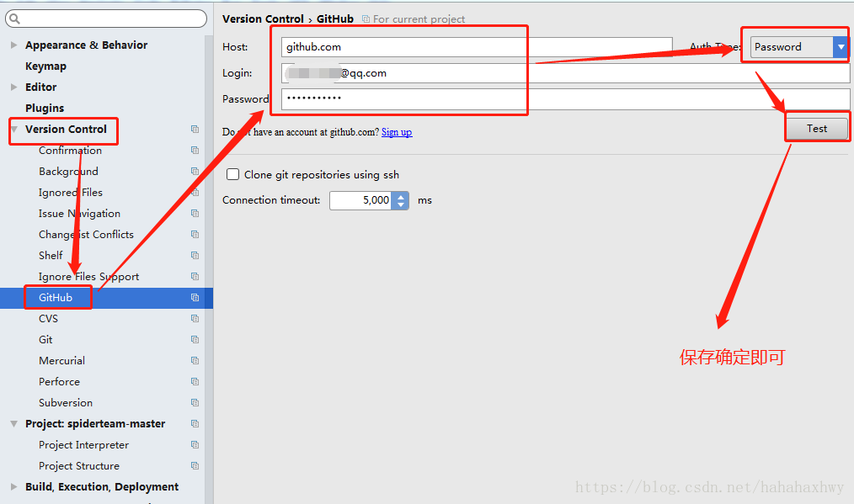Select Keymap in settings tree
This screenshot has height=504, width=854.
click(45, 66)
